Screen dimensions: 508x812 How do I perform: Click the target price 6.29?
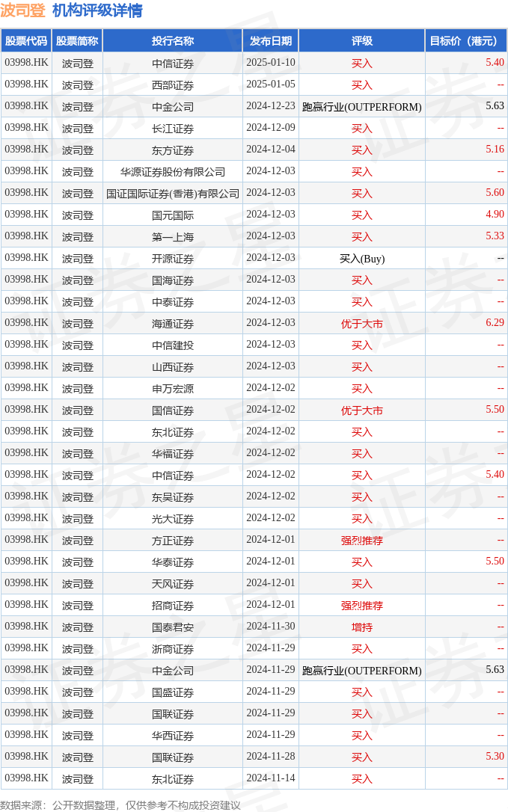495,322
